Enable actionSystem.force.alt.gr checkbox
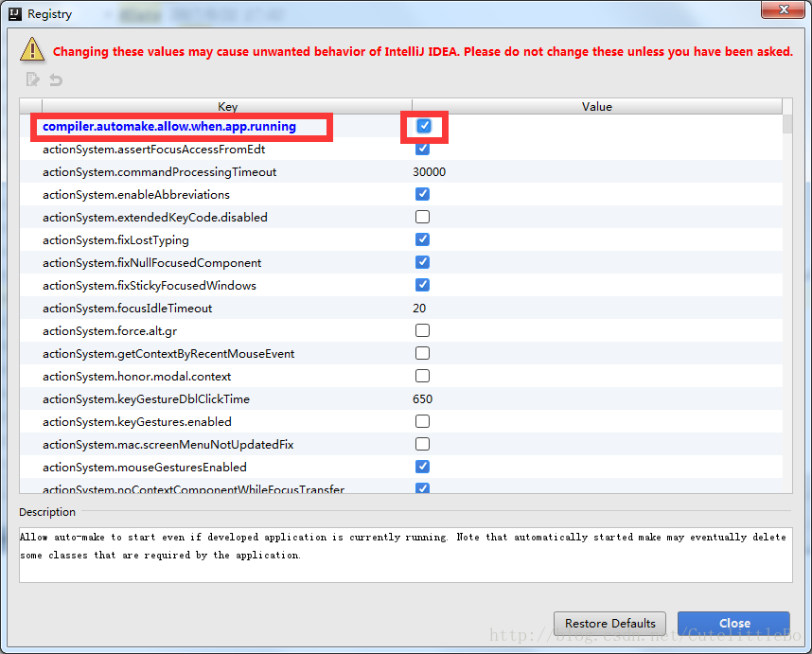 pos(423,330)
